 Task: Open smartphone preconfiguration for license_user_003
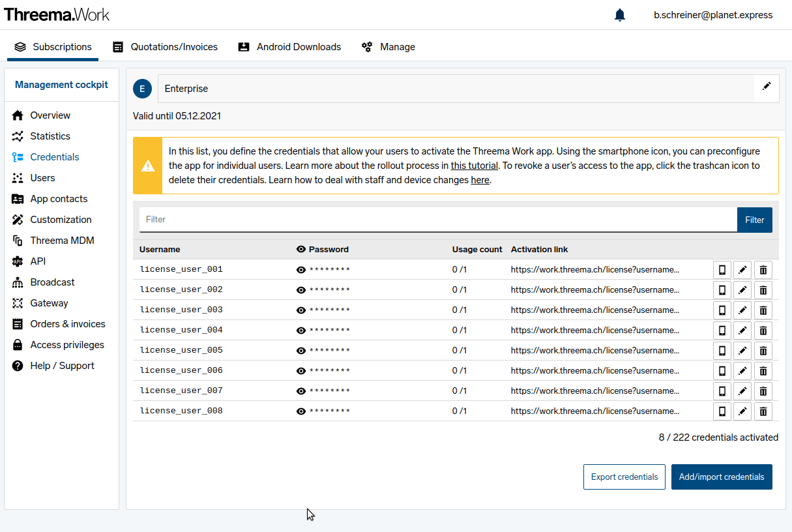pos(722,310)
